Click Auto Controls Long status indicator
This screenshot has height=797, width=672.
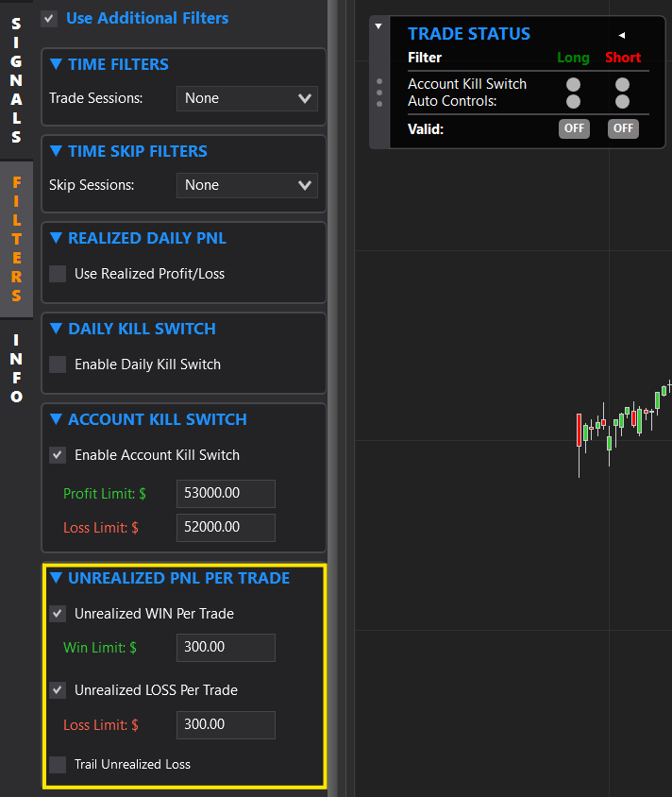pyautogui.click(x=574, y=102)
